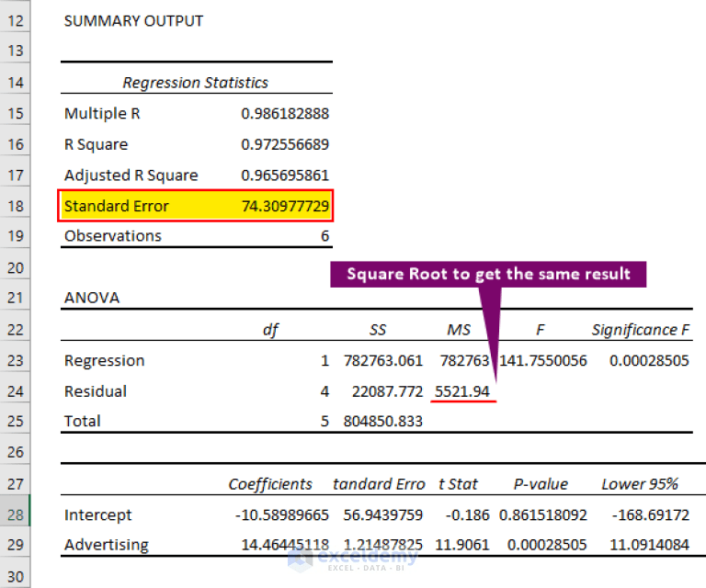Select the t Stat column header
The height and width of the screenshot is (588, 706).
click(x=458, y=484)
